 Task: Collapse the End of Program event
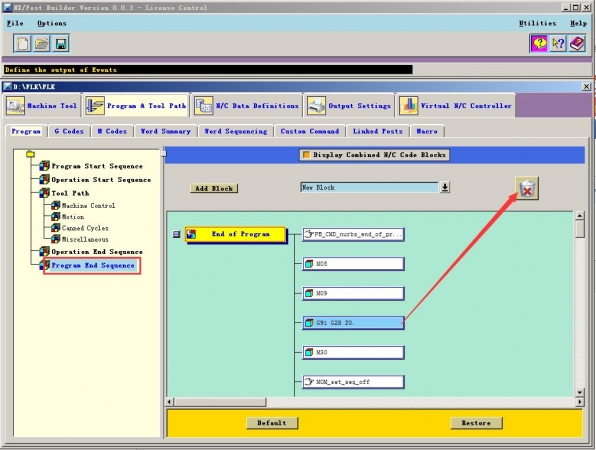point(176,234)
